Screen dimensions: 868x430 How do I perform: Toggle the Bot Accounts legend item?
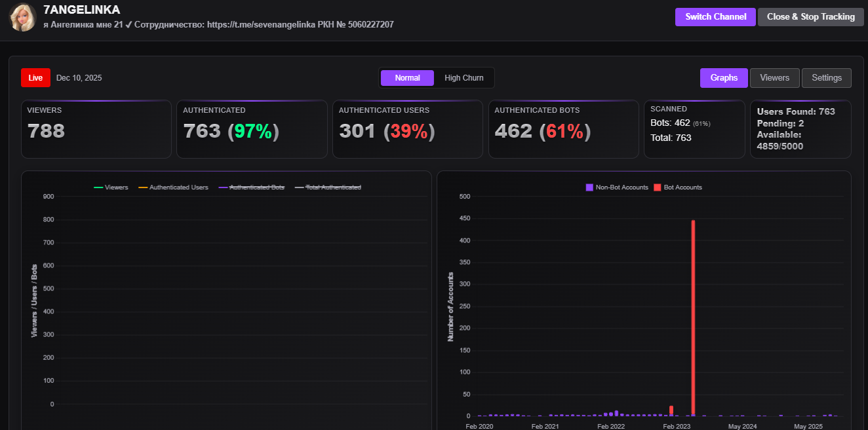tap(678, 187)
